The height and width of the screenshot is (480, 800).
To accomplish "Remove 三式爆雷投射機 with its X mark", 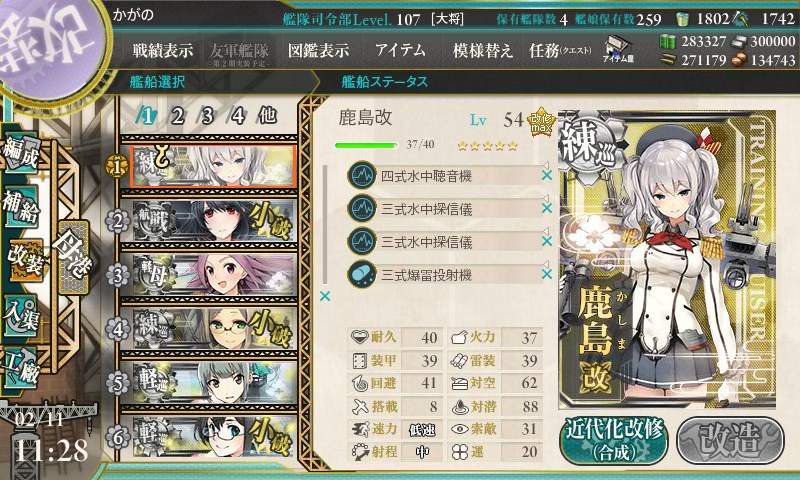I will [546, 274].
